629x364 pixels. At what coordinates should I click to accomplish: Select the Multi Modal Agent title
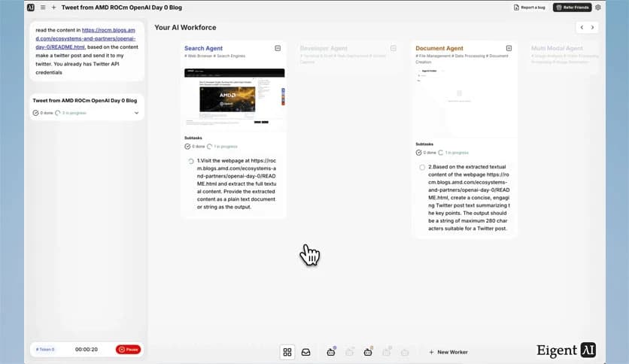557,48
